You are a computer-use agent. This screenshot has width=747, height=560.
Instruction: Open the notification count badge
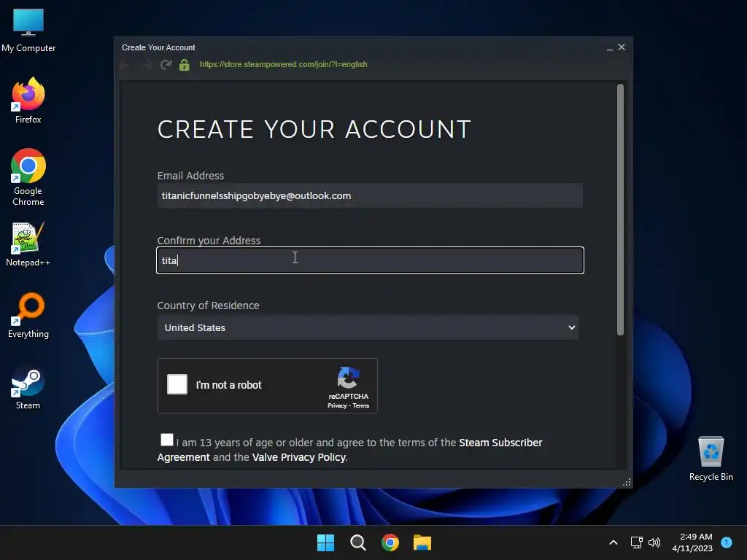pyautogui.click(x=727, y=542)
